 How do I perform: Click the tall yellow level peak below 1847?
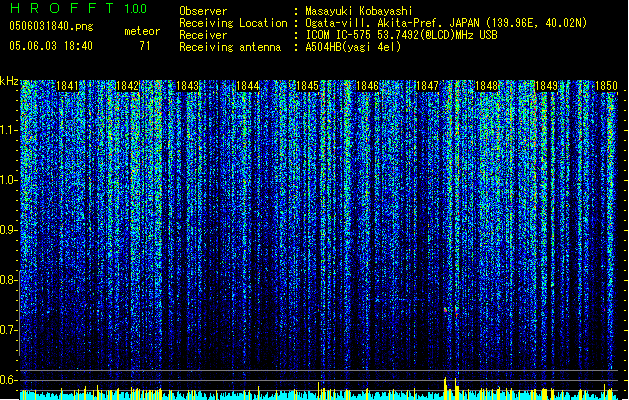(445, 388)
